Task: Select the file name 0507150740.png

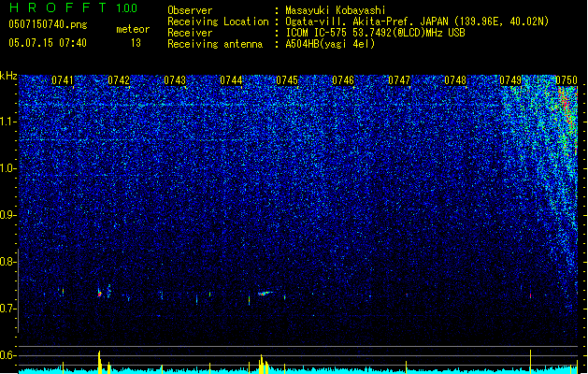Action: tap(48, 24)
